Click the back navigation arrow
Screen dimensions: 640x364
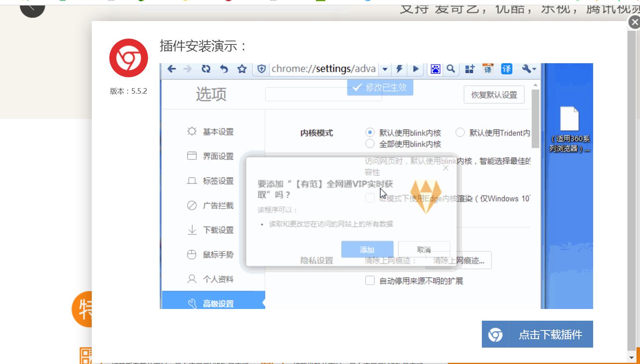coord(172,69)
